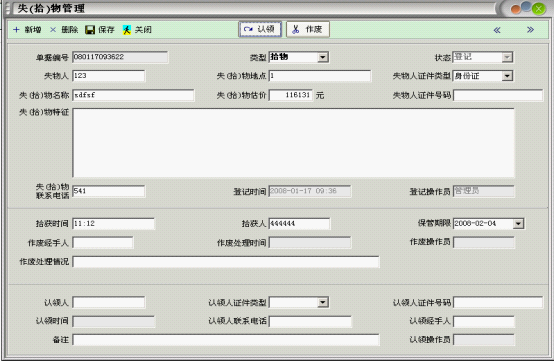554x361 pixels.
Task: Click the 认领 claim button
Action: click(x=260, y=29)
